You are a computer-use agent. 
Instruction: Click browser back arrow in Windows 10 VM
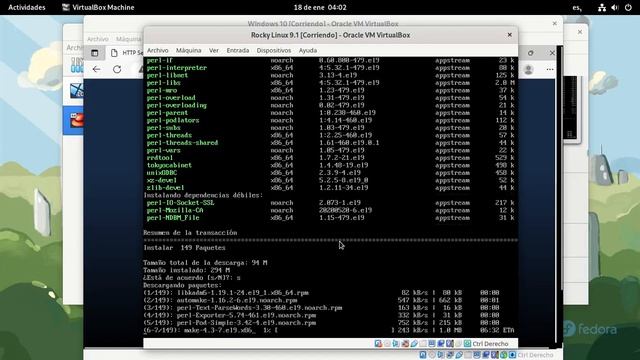[96, 69]
